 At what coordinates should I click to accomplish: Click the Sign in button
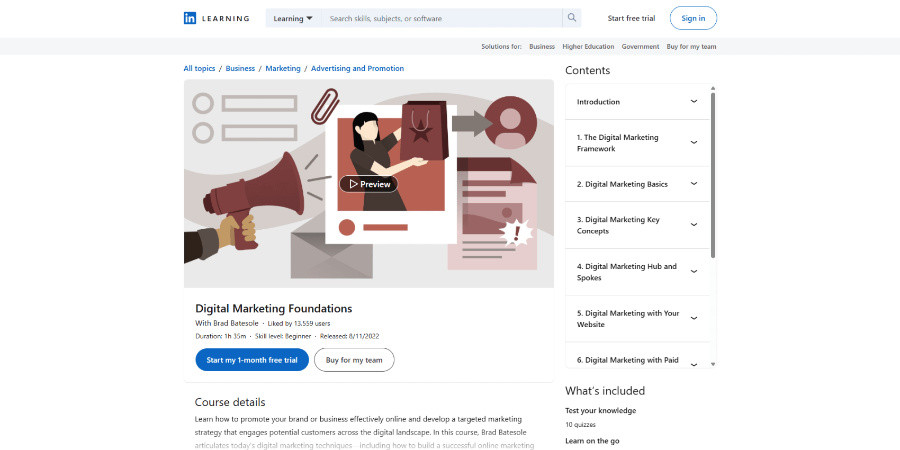693,18
